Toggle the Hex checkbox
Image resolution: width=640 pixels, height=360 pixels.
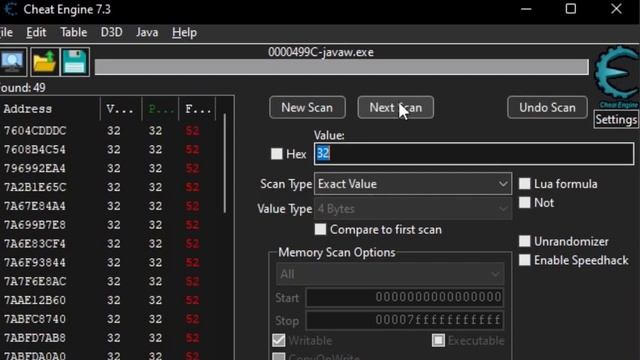point(277,154)
